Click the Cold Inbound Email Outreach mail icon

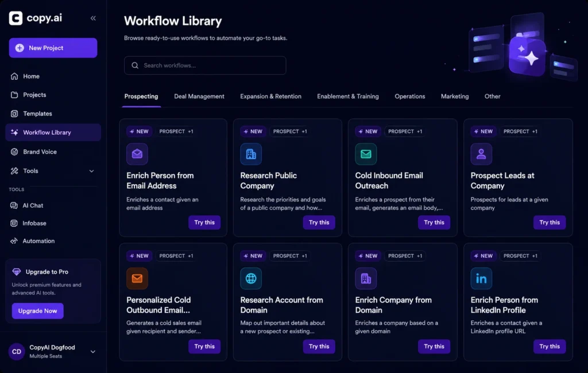point(366,154)
